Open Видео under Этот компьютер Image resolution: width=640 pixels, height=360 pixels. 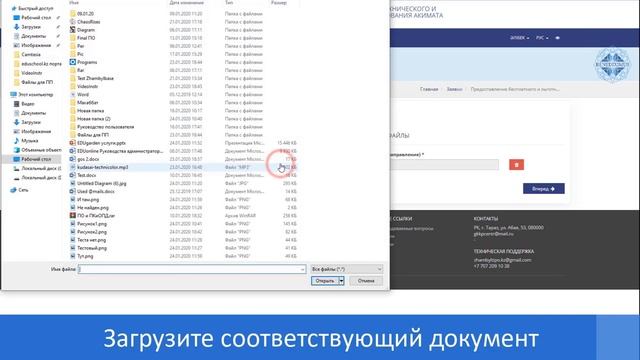pyautogui.click(x=28, y=104)
